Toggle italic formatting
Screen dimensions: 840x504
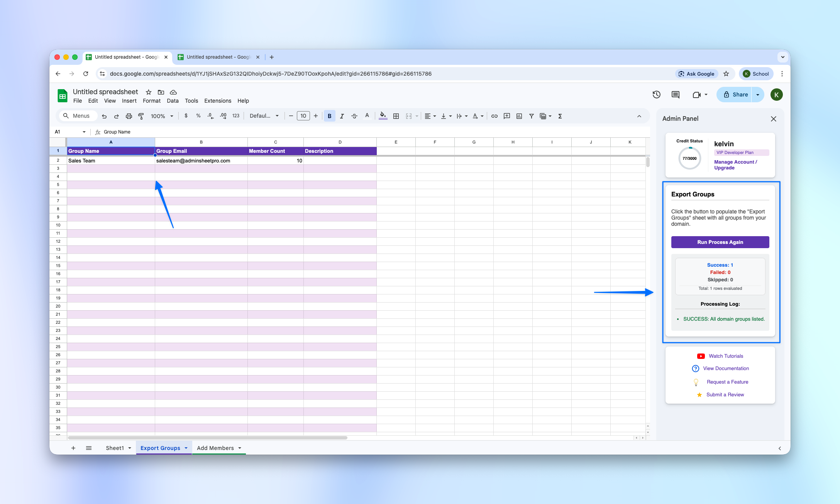342,116
